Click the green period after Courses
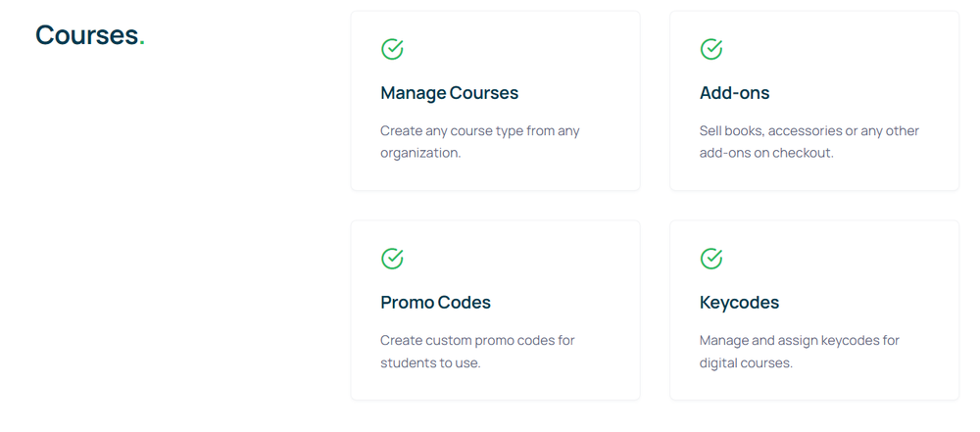Image resolution: width=980 pixels, height=432 pixels. pos(142,44)
